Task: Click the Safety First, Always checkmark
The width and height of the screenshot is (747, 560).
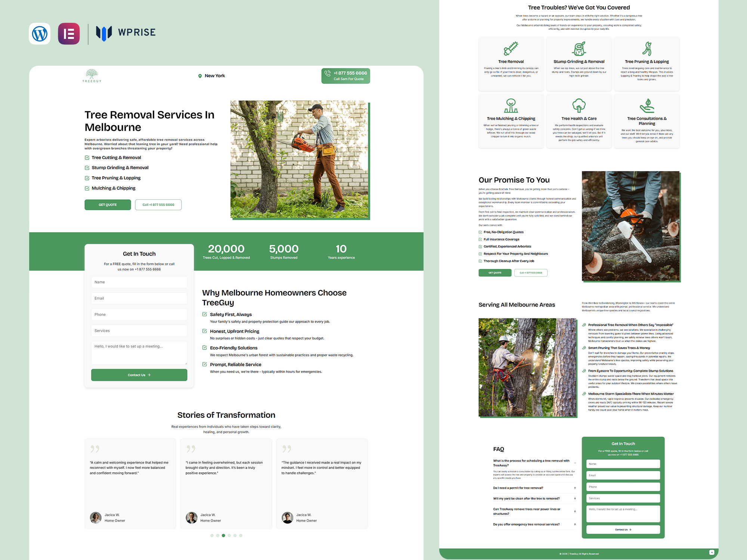Action: click(205, 314)
